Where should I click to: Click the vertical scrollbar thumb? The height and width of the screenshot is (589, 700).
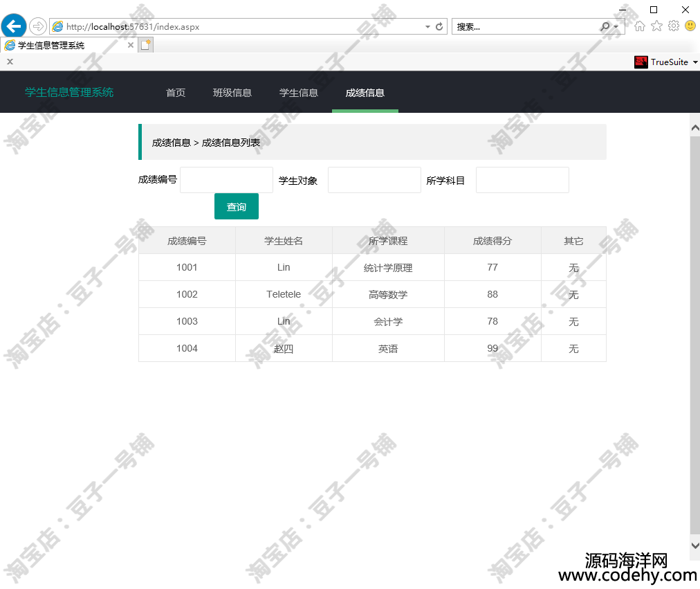pos(695,335)
